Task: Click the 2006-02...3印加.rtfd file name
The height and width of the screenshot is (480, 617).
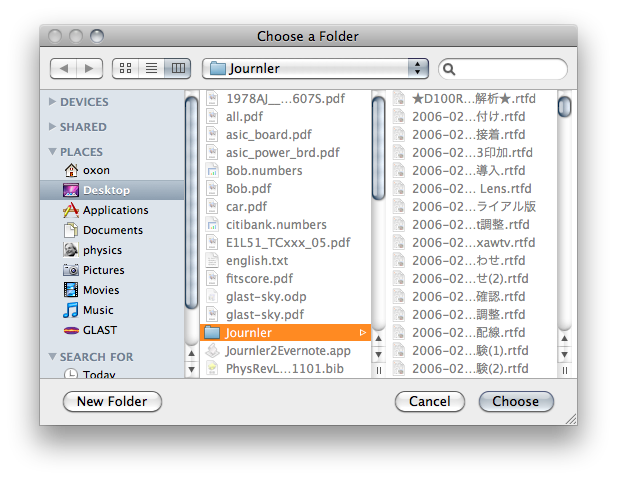Action: (x=472, y=153)
